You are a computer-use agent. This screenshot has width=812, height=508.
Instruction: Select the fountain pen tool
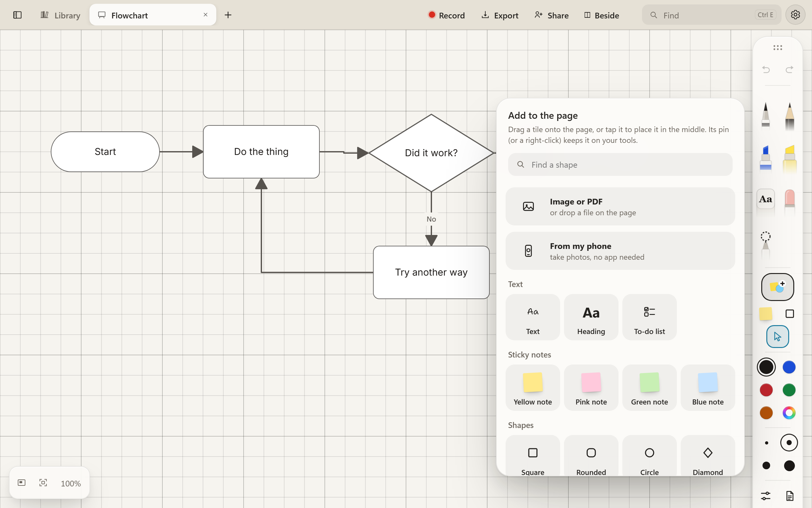tap(766, 116)
